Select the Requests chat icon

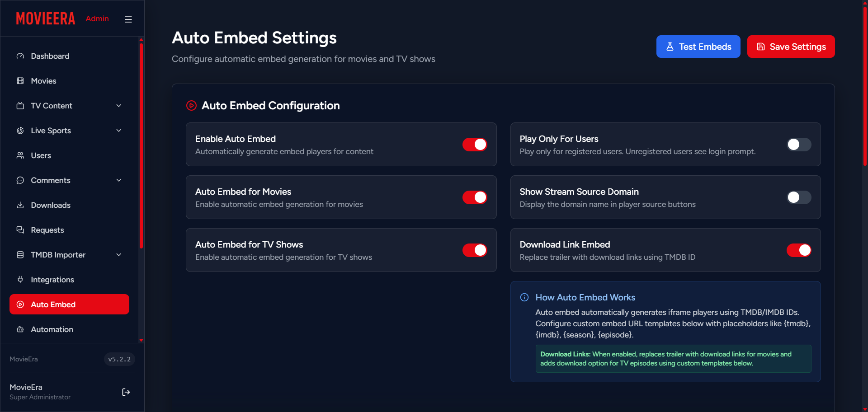[20, 230]
